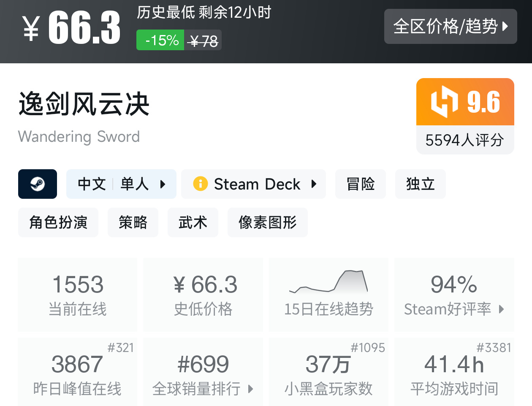Open the Steam platform icon badge
This screenshot has height=406, width=532.
point(38,184)
